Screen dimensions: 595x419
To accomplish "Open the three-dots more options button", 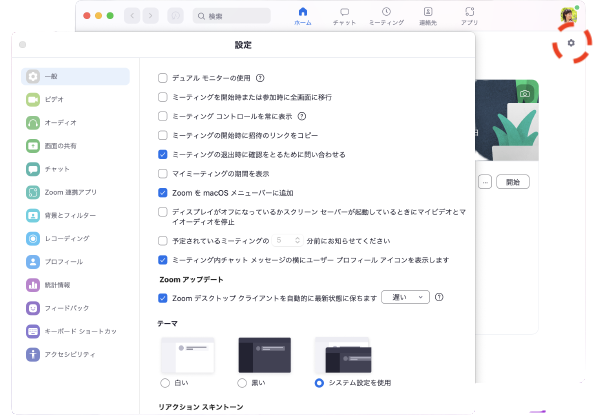I will [x=485, y=182].
